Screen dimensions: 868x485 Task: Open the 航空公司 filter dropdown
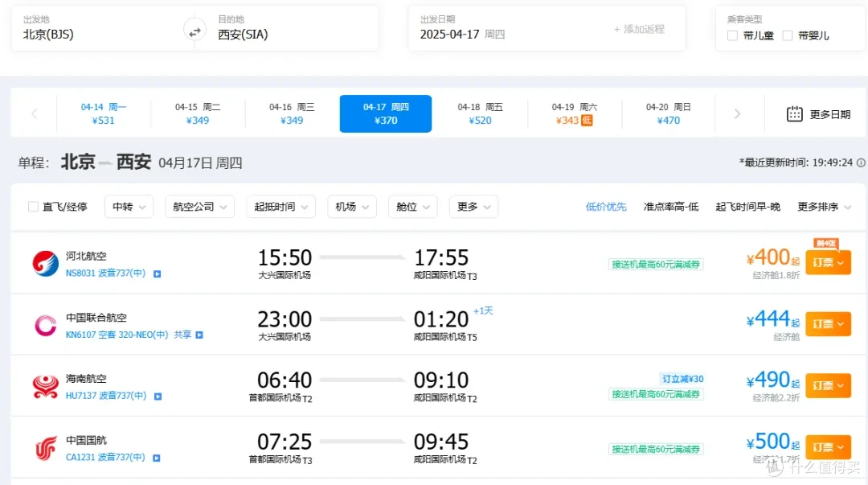point(200,207)
